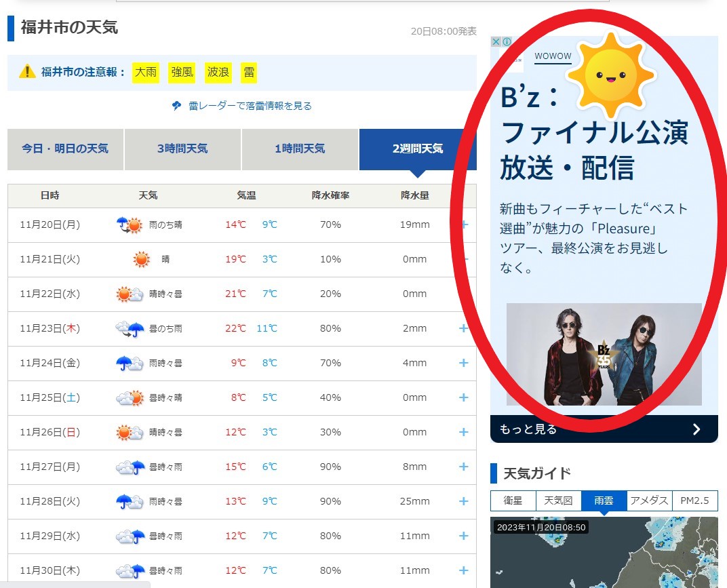Click the weather icon in the 11月29日 row

coord(130,536)
